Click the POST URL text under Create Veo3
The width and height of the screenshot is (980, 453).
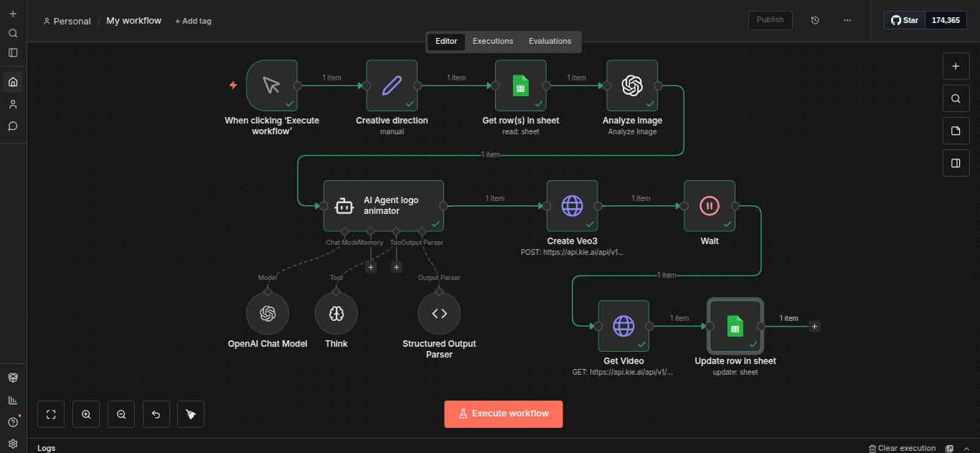pyautogui.click(x=573, y=252)
